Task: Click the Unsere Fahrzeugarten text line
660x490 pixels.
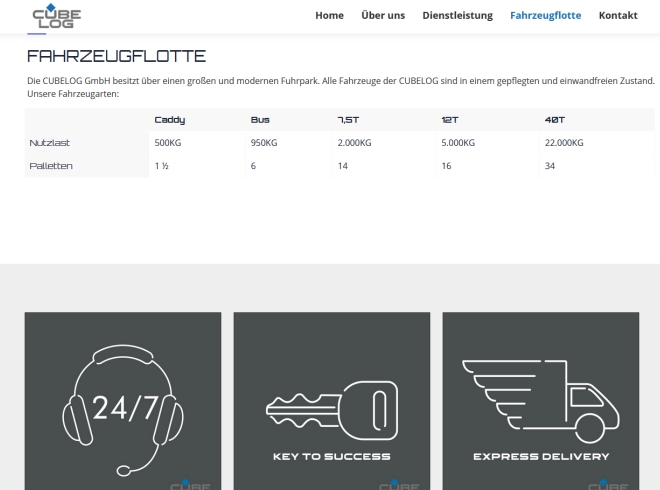Action: (73, 94)
